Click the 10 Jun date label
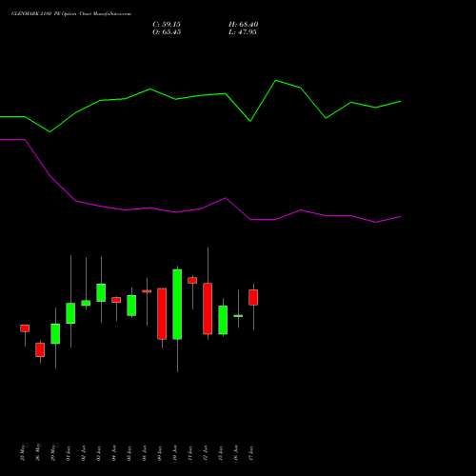 tap(174, 452)
